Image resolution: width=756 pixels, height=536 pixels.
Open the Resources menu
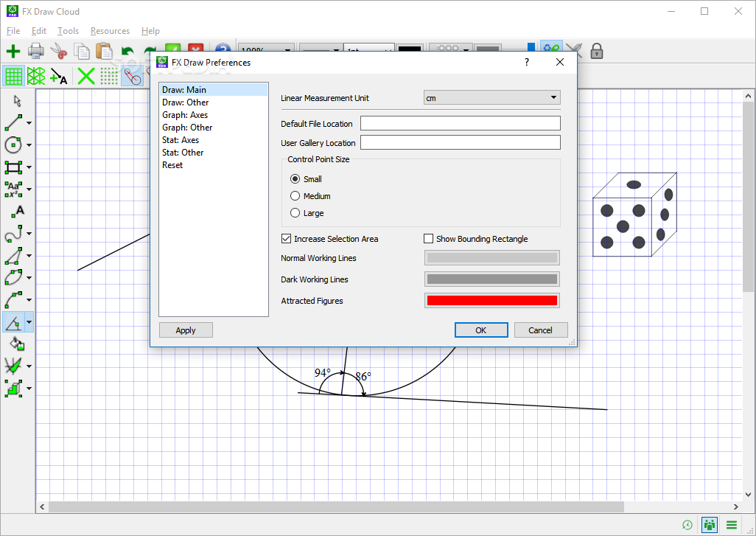click(x=110, y=31)
